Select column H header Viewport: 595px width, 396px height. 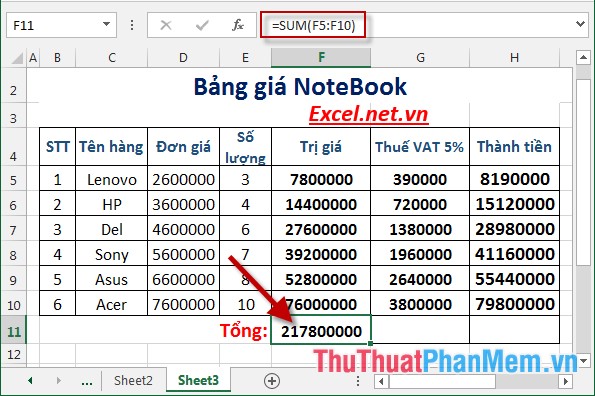[514, 58]
